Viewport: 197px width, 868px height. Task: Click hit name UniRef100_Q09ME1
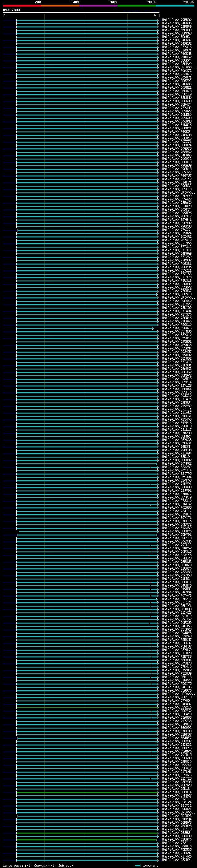(x=177, y=88)
